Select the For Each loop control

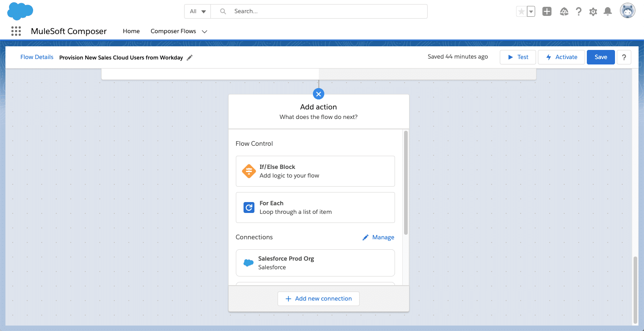315,207
